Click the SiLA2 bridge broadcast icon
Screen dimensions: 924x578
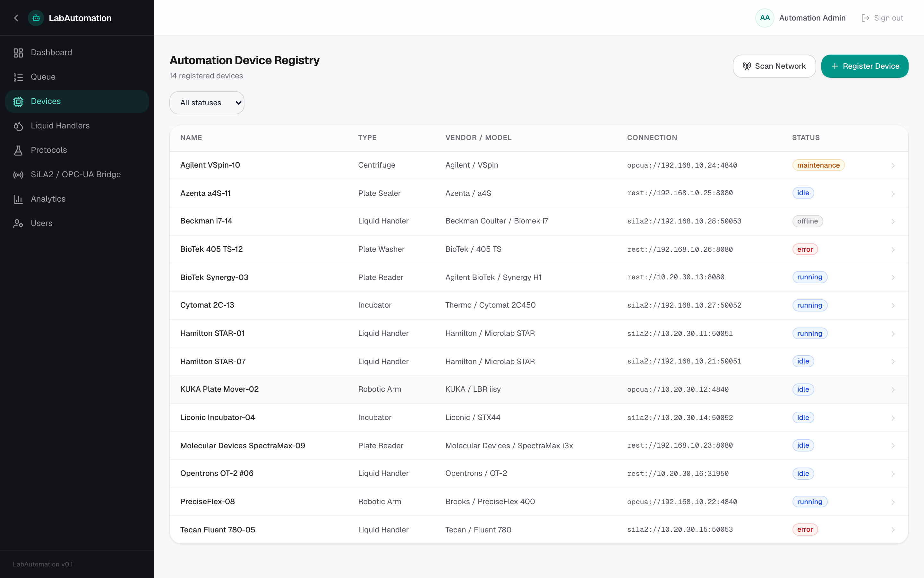click(18, 175)
